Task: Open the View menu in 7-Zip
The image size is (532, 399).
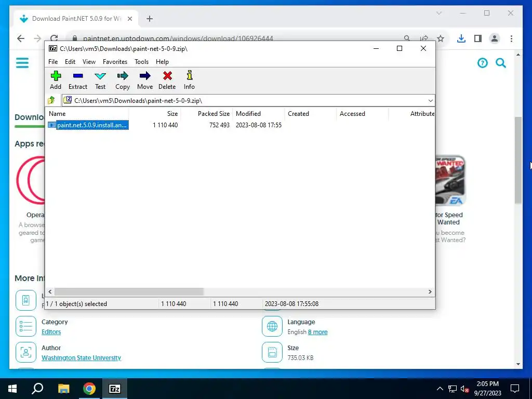Action: [x=89, y=62]
